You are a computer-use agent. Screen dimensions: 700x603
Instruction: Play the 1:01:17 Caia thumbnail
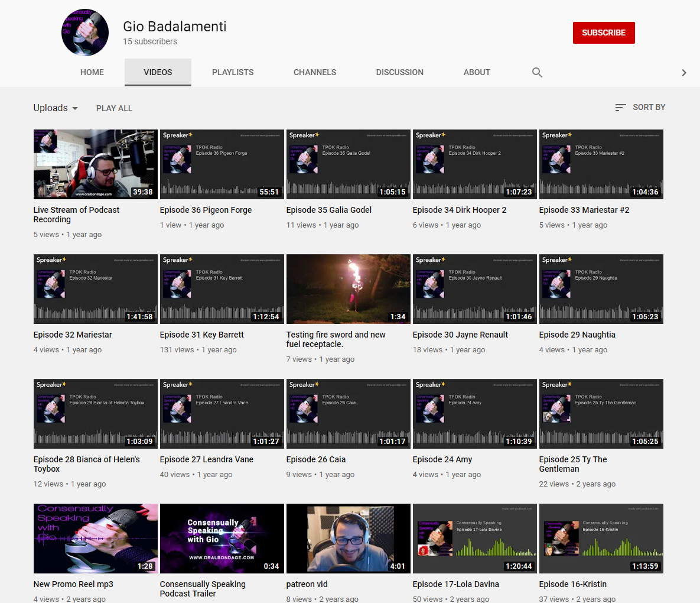(348, 414)
